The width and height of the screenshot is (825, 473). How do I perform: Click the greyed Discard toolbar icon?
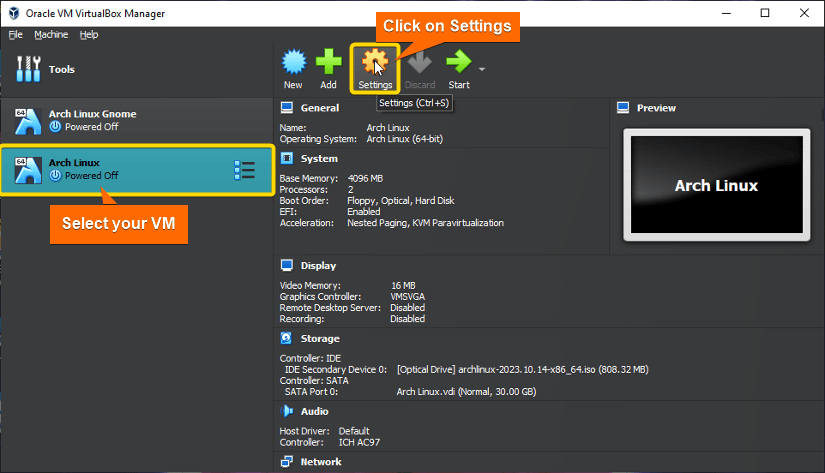[x=419, y=62]
